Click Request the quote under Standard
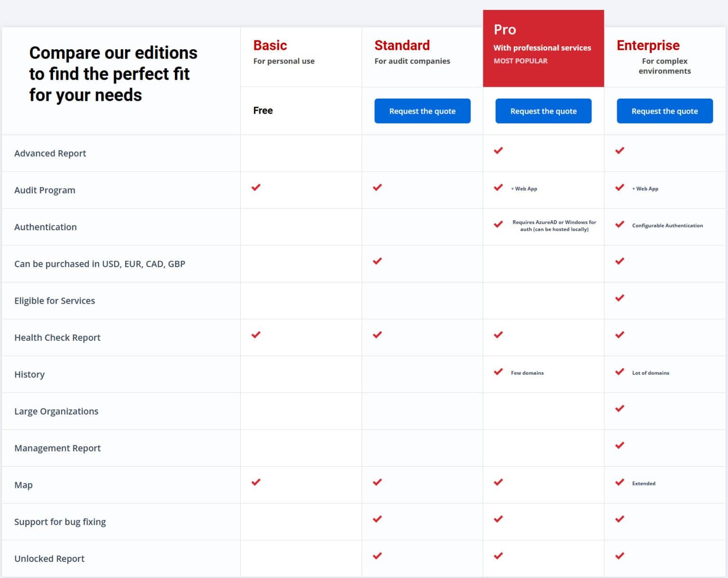Image resolution: width=728 pixels, height=578 pixels. [x=422, y=111]
